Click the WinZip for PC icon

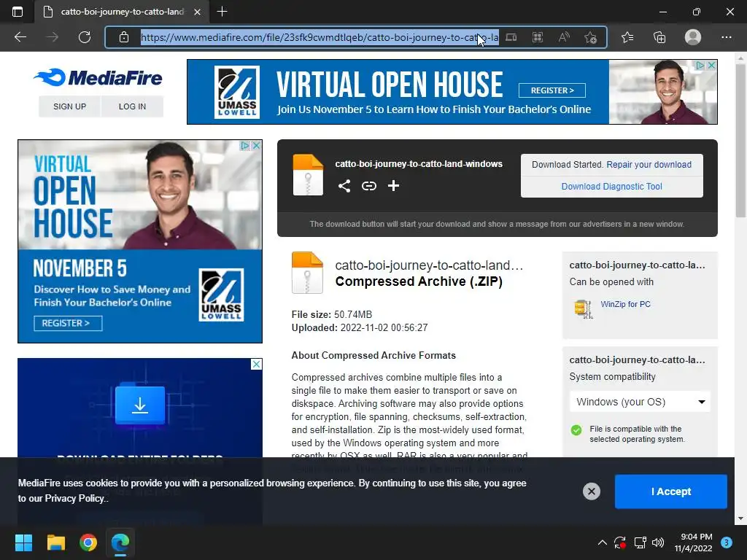pyautogui.click(x=583, y=309)
